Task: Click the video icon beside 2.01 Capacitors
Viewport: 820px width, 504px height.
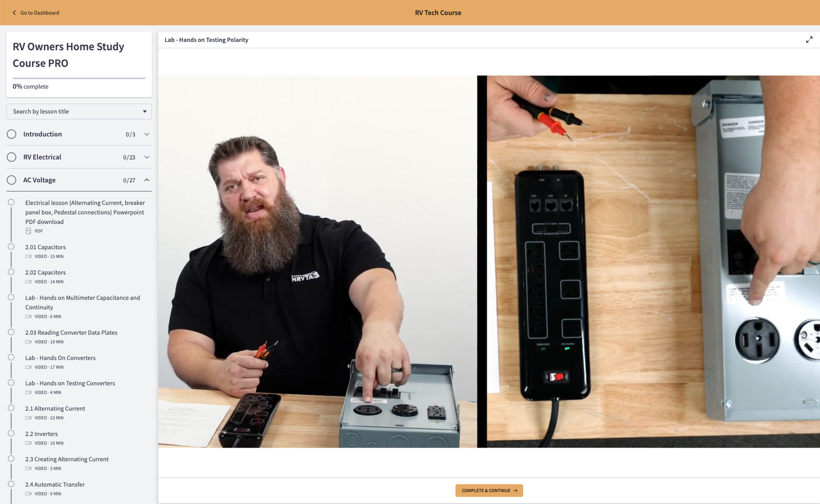Action: pos(28,256)
